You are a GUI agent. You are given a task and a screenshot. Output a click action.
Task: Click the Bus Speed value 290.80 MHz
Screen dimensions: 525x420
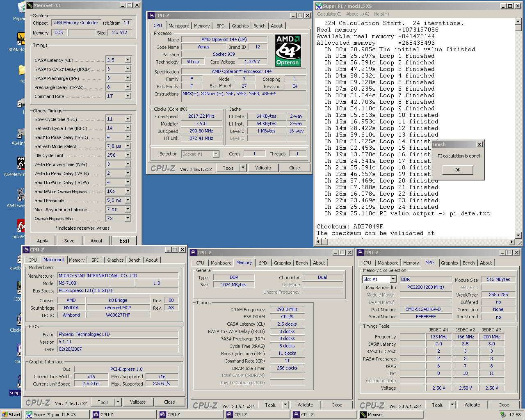(201, 131)
